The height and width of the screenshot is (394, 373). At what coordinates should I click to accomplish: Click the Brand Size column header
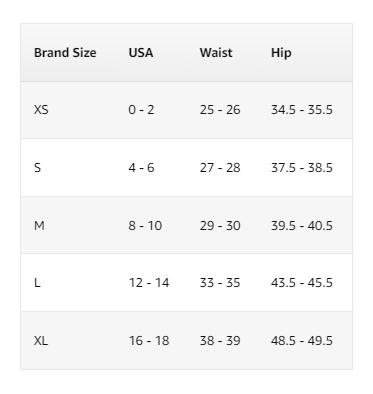[65, 53]
